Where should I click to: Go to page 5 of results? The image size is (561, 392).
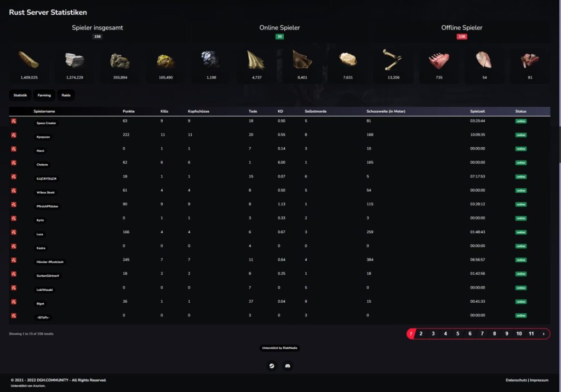pos(457,334)
